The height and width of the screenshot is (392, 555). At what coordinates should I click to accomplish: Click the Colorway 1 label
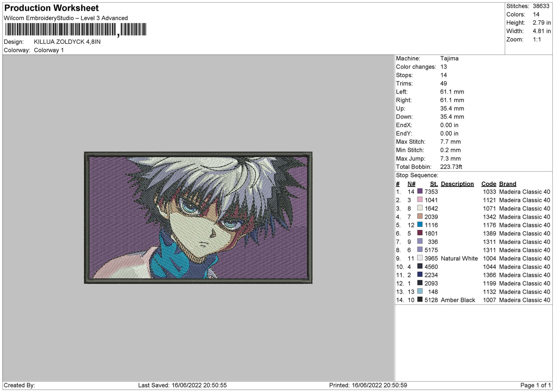[x=49, y=50]
